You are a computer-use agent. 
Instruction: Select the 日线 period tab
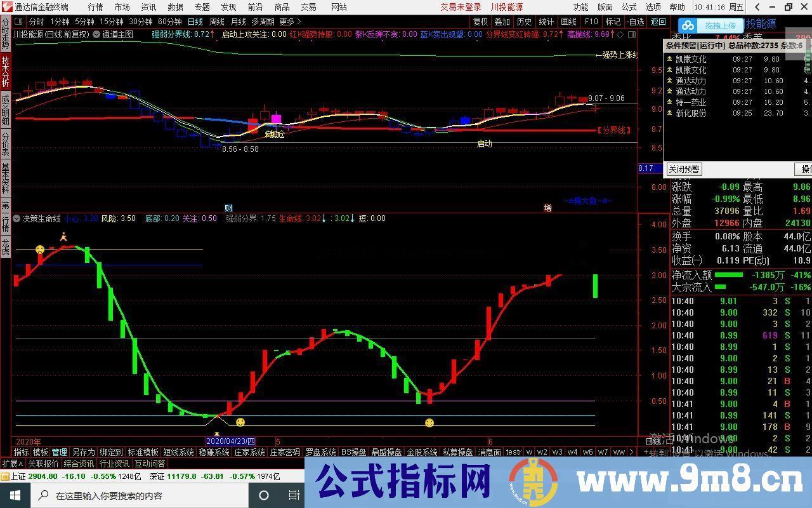point(195,21)
